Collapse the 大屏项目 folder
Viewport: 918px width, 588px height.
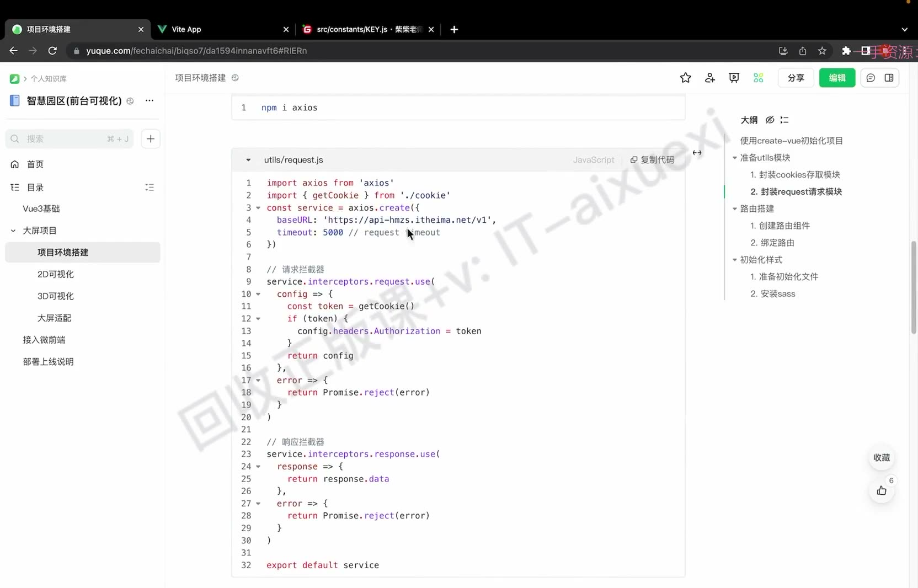13,231
